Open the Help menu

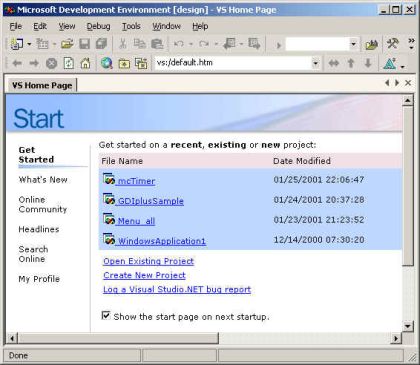pyautogui.click(x=200, y=26)
